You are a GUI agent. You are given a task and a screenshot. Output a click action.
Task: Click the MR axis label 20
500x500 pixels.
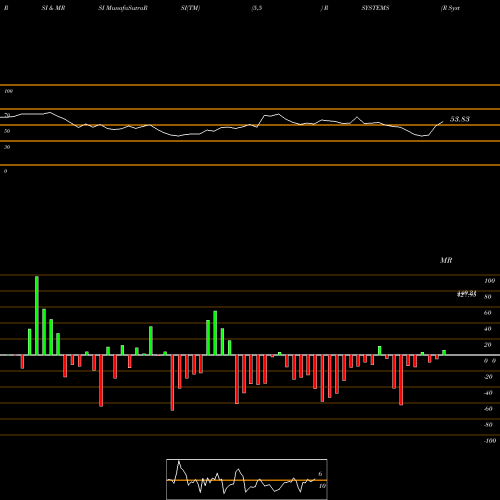(488, 345)
